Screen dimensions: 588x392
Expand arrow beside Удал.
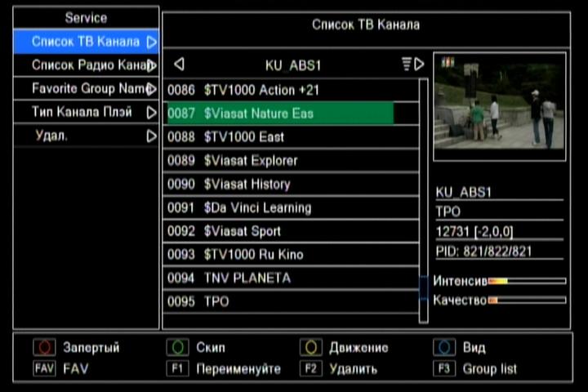(x=152, y=136)
